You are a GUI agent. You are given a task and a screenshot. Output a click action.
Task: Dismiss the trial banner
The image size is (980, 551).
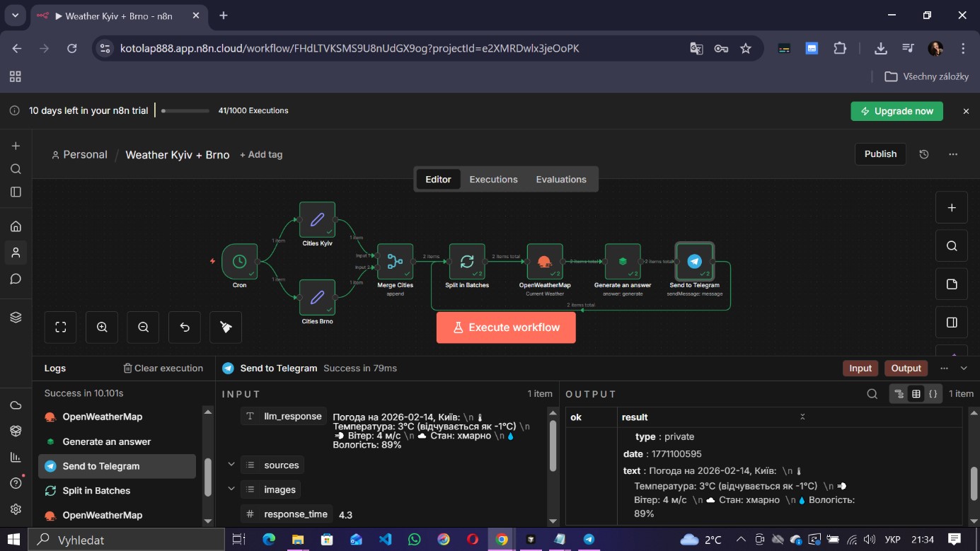966,111
